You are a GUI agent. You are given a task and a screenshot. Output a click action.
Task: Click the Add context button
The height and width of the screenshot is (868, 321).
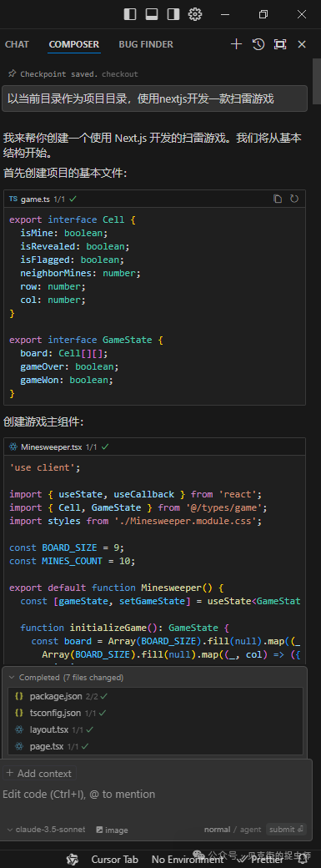(x=39, y=774)
